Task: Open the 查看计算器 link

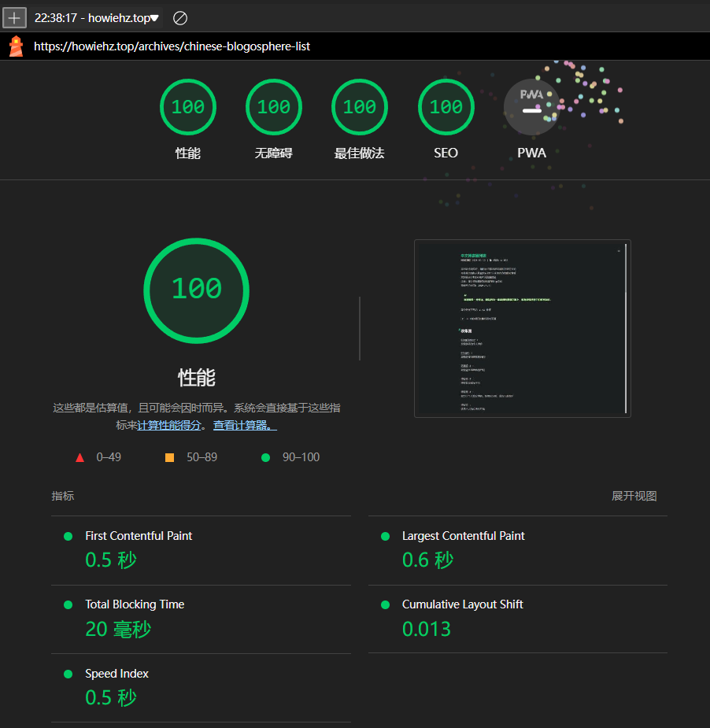Action: coord(245,426)
